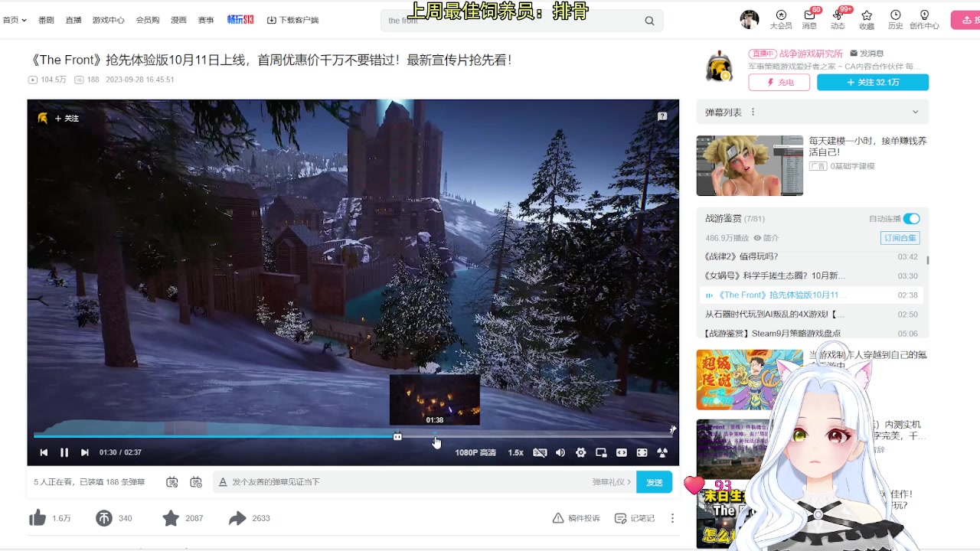Click the 充电 charge button
This screenshot has height=551, width=980.
pos(779,83)
